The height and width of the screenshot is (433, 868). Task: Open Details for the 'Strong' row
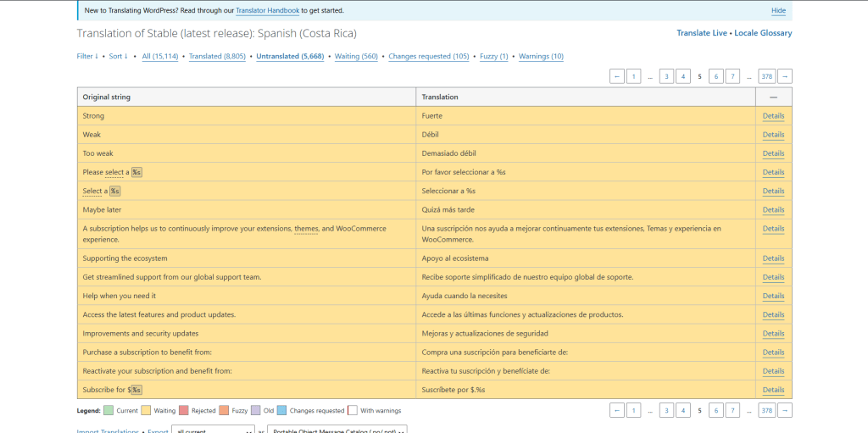coord(773,116)
